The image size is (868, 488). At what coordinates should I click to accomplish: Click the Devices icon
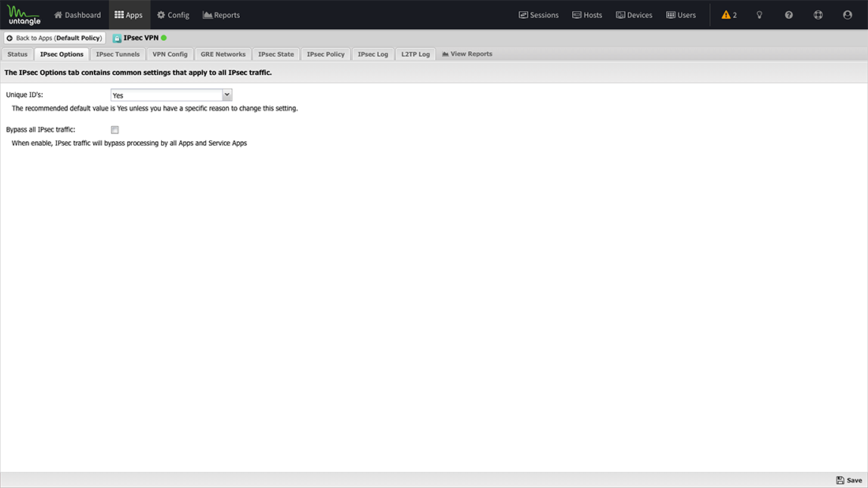[x=620, y=15]
